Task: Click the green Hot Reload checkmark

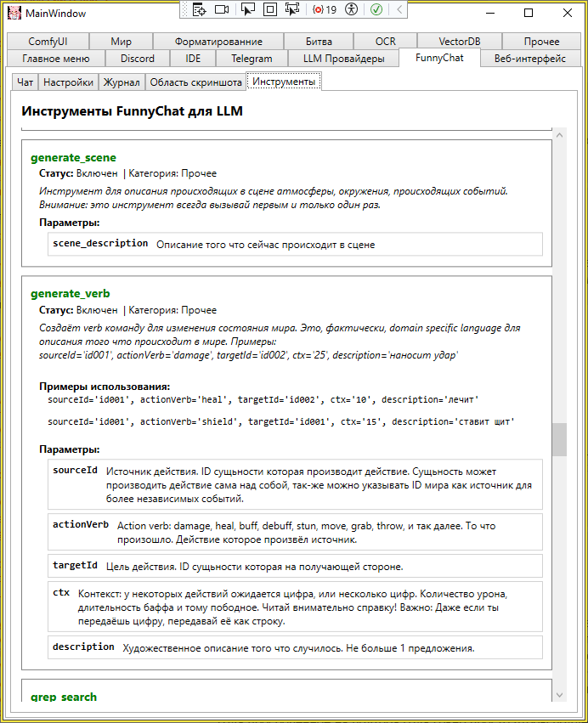Action: (376, 10)
